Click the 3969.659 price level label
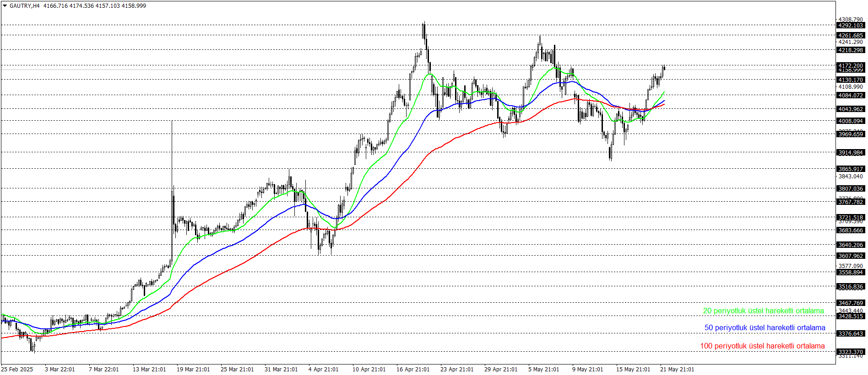Image resolution: width=868 pixels, height=375 pixels. [851, 134]
